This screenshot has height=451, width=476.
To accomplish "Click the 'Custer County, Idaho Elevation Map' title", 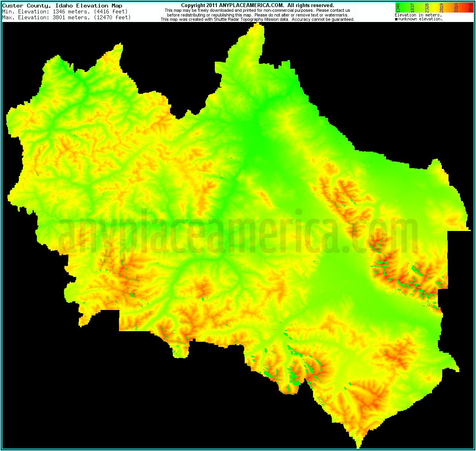I will point(62,5).
